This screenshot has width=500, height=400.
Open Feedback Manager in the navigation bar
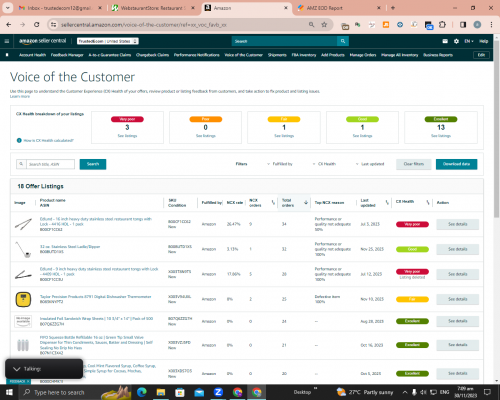pos(67,55)
